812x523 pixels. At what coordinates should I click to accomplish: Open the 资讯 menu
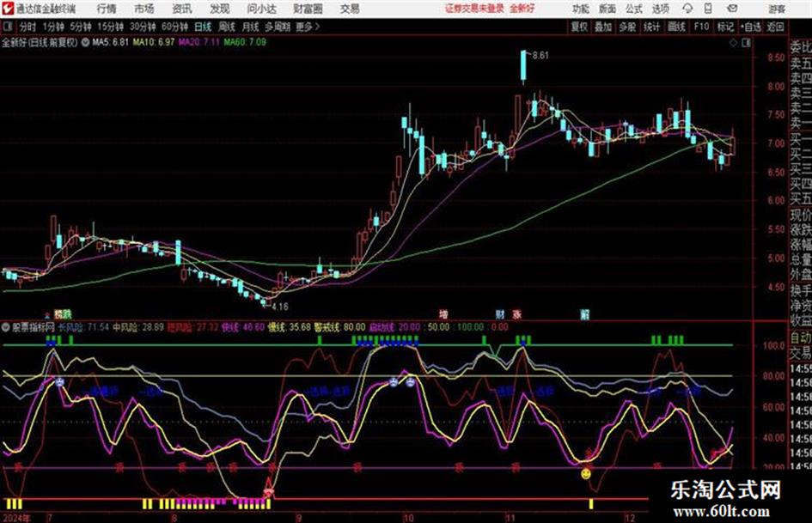(182, 9)
